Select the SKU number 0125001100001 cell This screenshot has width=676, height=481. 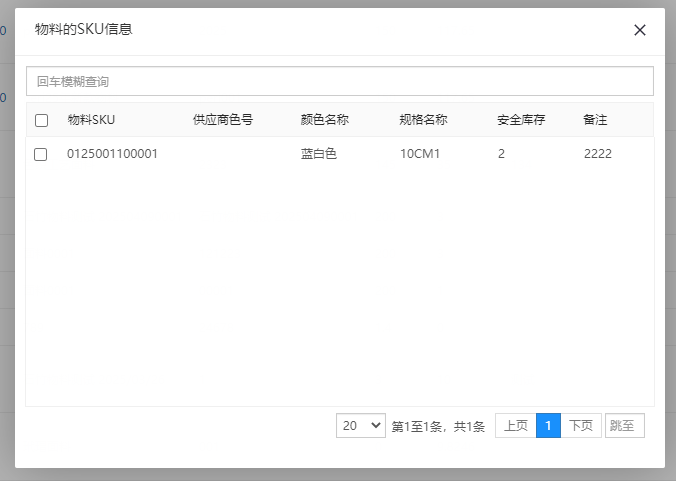click(112, 154)
